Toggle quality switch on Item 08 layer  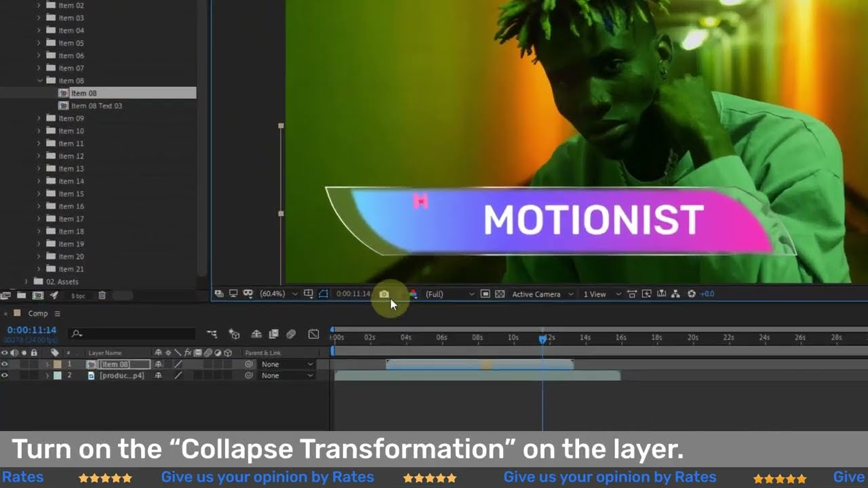pos(178,365)
